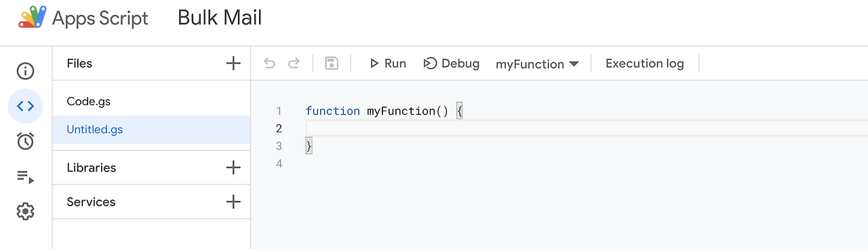Image resolution: width=868 pixels, height=249 pixels.
Task: Click the Undo arrow in toolbar
Action: (270, 64)
